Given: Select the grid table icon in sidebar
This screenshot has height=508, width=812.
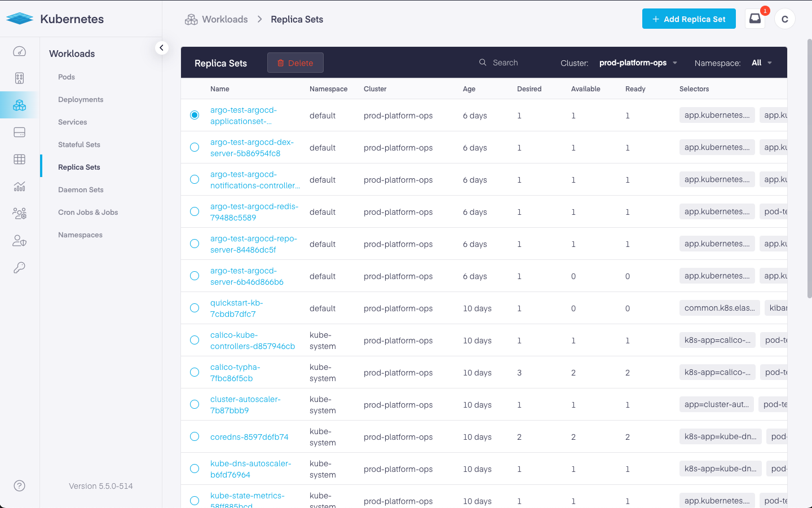Looking at the screenshot, I should pos(19,160).
